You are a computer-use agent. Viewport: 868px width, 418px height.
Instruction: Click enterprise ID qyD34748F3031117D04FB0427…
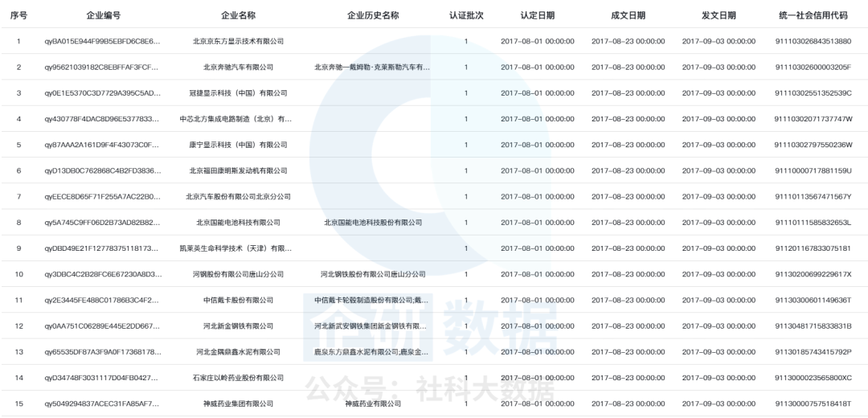click(104, 378)
